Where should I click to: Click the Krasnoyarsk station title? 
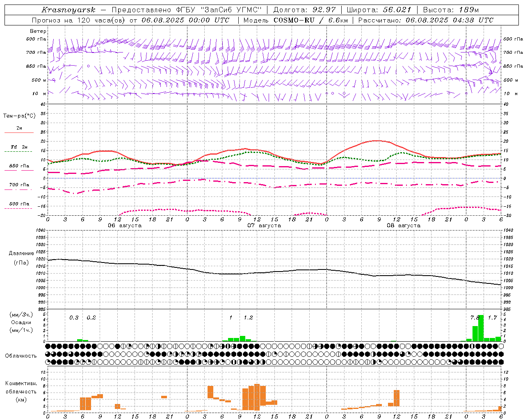(68, 10)
